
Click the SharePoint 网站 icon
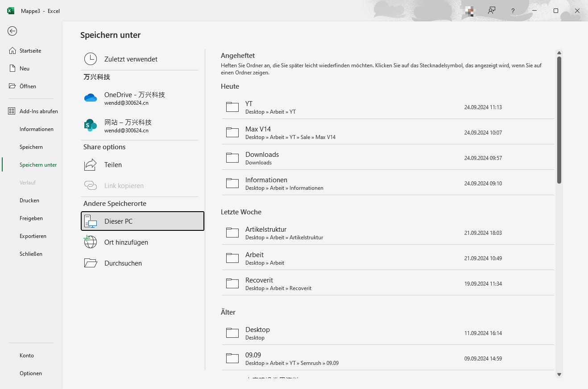click(x=91, y=125)
